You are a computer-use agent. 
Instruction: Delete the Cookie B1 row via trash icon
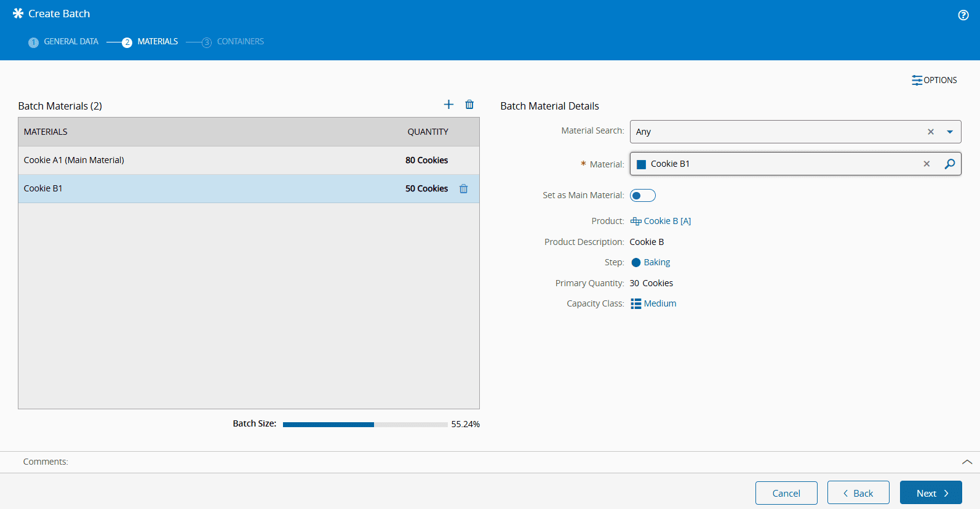point(463,189)
